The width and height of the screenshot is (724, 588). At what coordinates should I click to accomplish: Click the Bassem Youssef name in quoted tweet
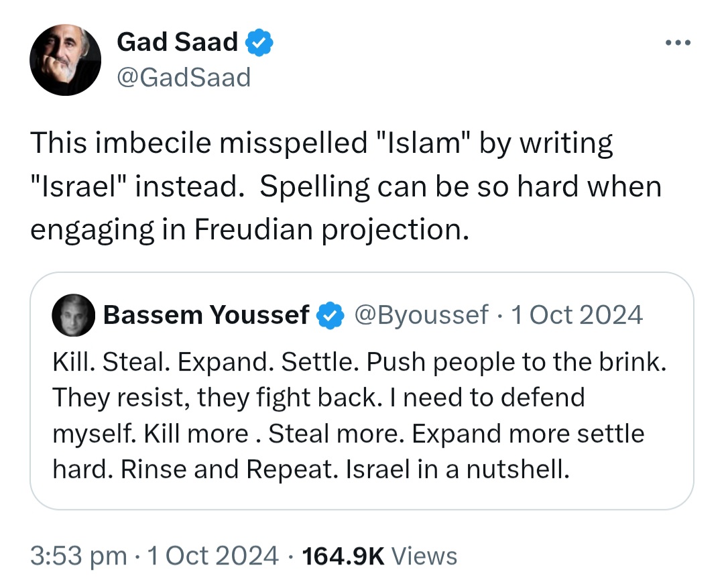(x=206, y=314)
